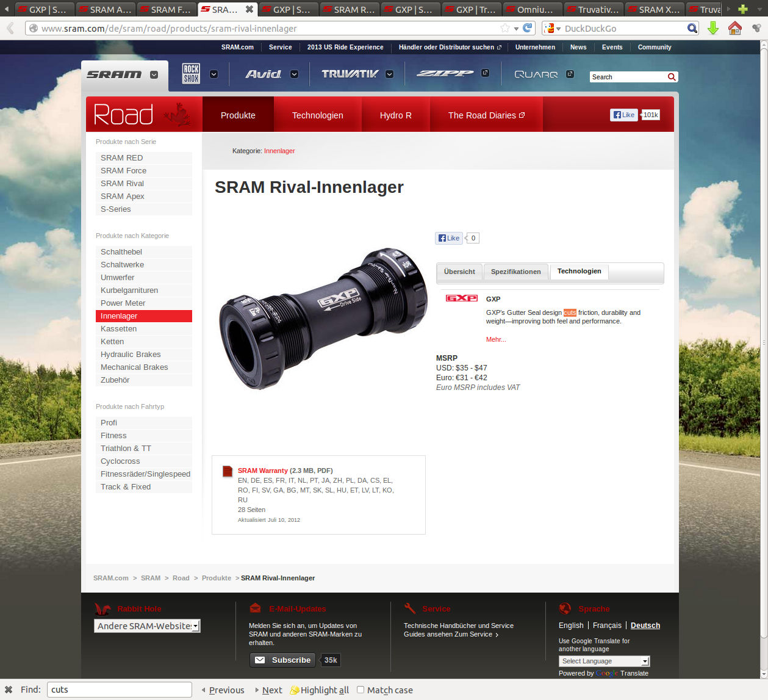Open the SRAM Rival sidebar link

143,183
